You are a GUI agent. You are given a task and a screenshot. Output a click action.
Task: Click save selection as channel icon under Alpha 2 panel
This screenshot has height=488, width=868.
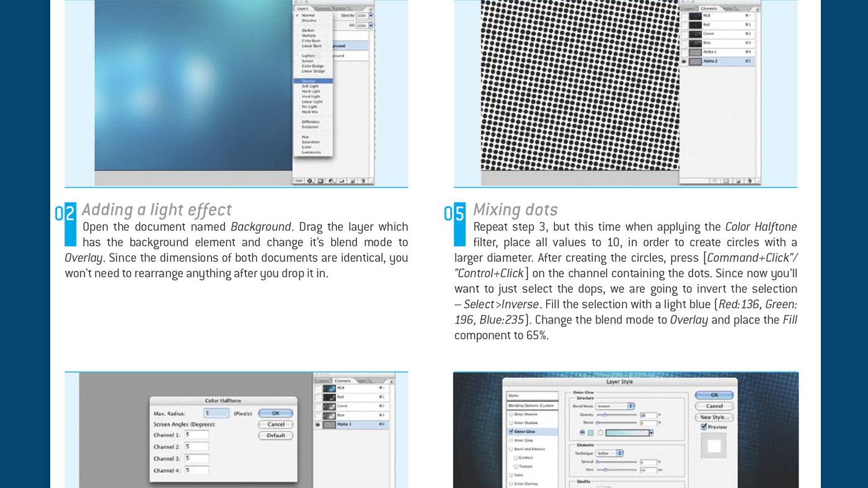[726, 180]
